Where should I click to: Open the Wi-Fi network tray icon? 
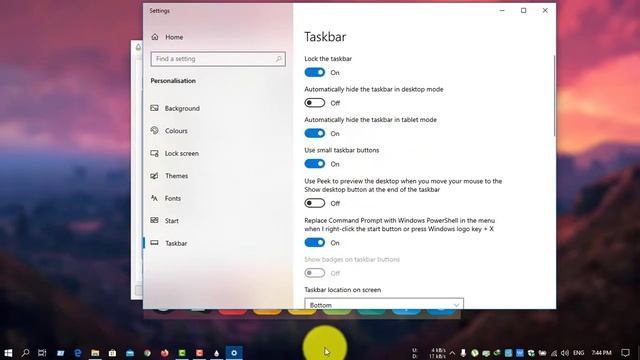pyautogui.click(x=554, y=353)
